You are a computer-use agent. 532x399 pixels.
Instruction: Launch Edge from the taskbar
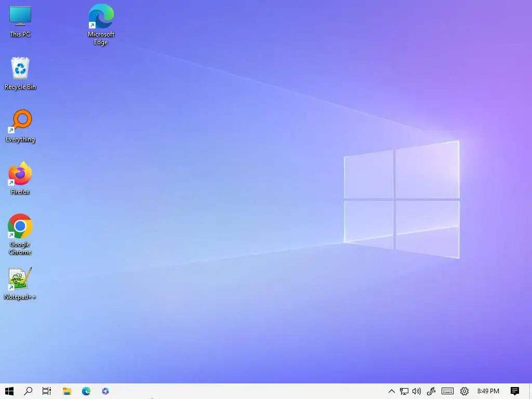click(86, 391)
